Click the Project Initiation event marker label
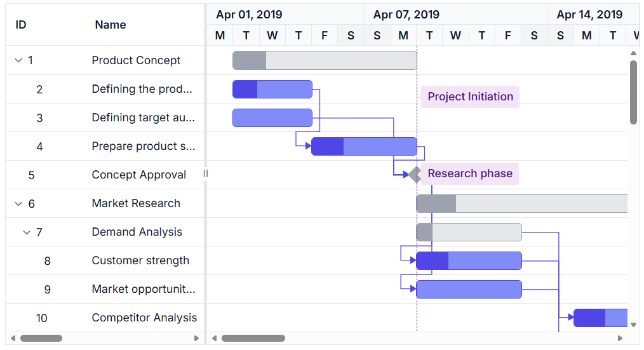This screenshot has height=350, width=644. [470, 97]
